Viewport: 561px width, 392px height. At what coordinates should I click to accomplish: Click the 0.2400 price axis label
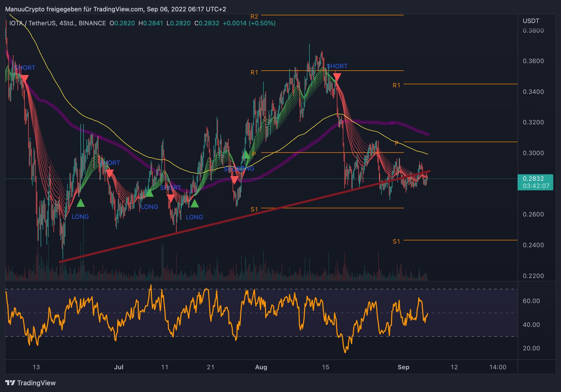coord(533,245)
